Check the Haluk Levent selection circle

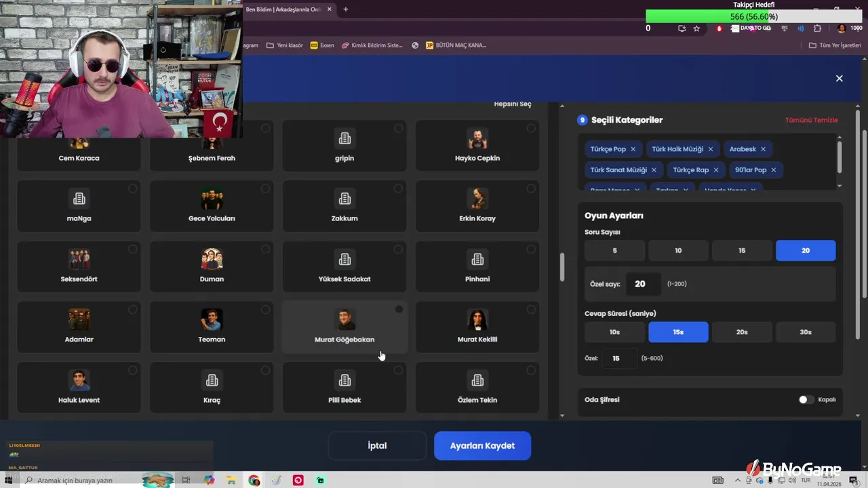pyautogui.click(x=133, y=370)
